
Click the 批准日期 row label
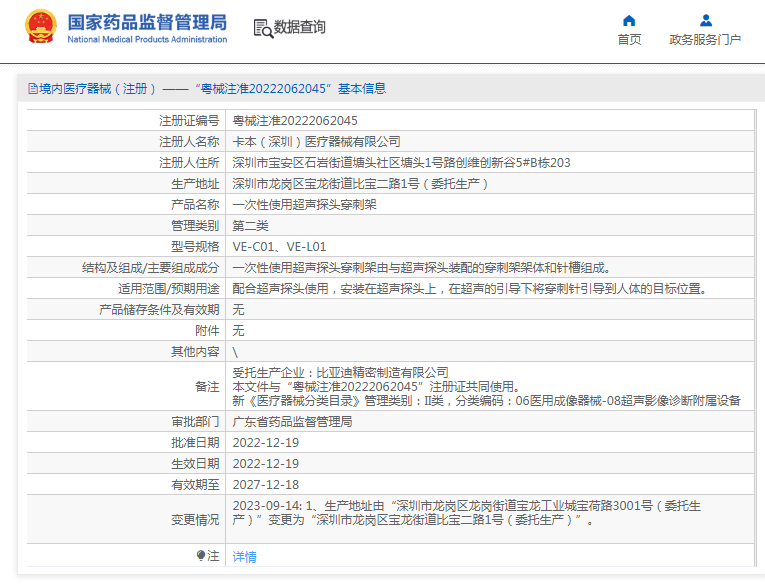pyautogui.click(x=195, y=443)
